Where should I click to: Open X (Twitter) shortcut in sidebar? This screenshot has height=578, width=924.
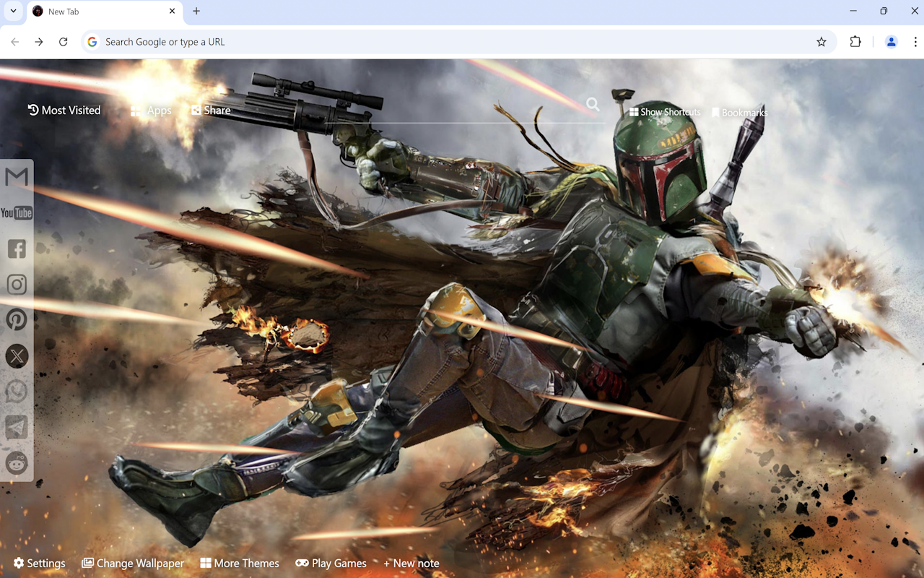tap(17, 355)
